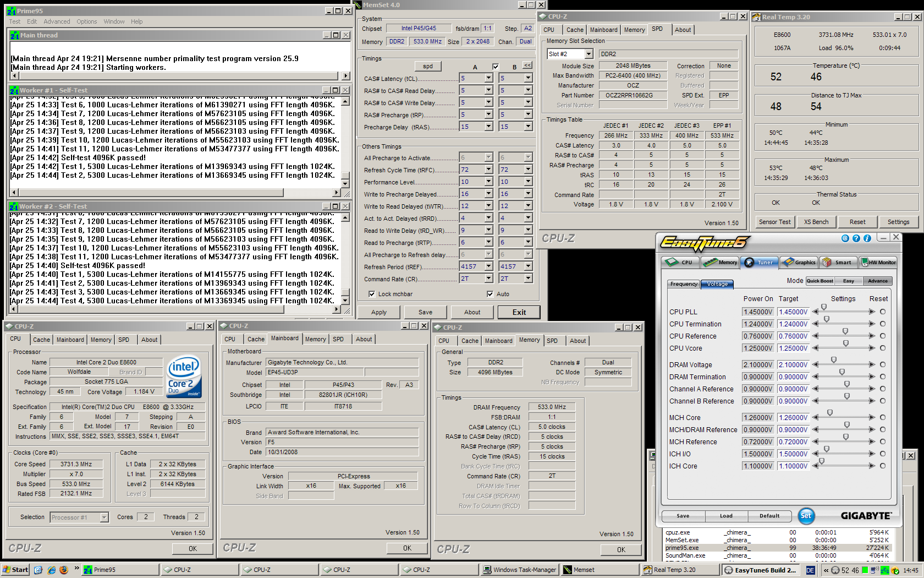The height and width of the screenshot is (578, 924).
Task: Click the Prime95 title bar icon
Action: pyautogui.click(x=11, y=11)
